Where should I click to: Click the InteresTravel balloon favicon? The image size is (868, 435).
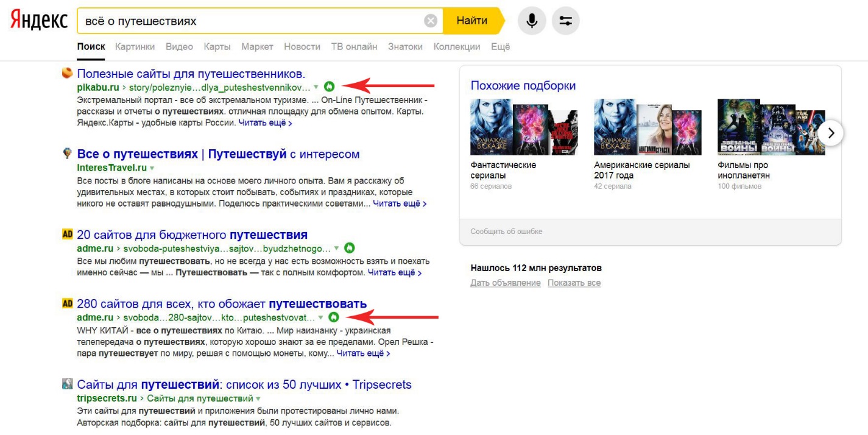[x=68, y=154]
